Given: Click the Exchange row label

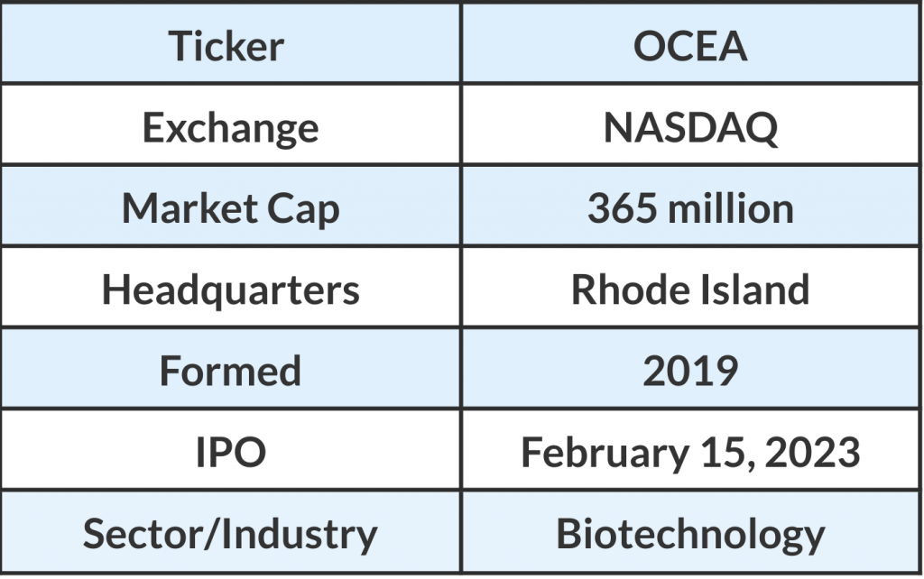Looking at the screenshot, I should coord(230,128).
